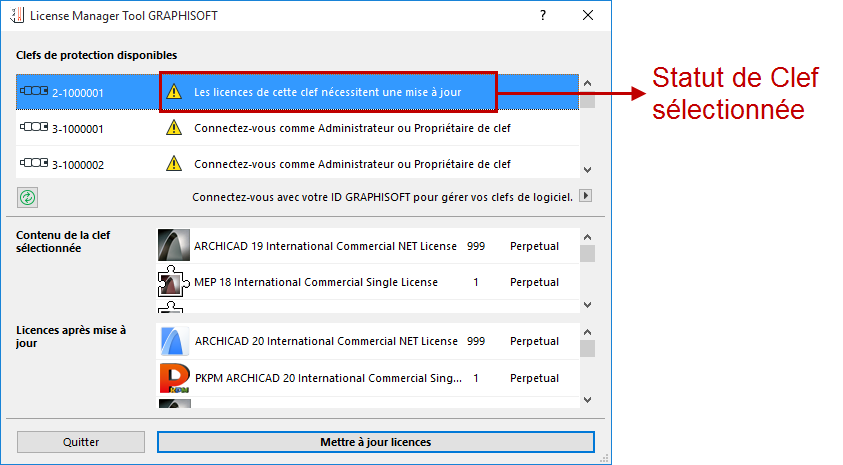This screenshot has height=465, width=843.
Task: Click Mettre à jour licences button
Action: 375,441
